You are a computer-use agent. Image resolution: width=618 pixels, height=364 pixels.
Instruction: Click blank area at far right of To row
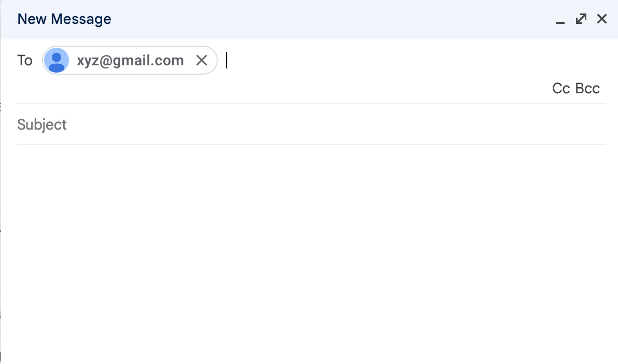tap(570, 61)
